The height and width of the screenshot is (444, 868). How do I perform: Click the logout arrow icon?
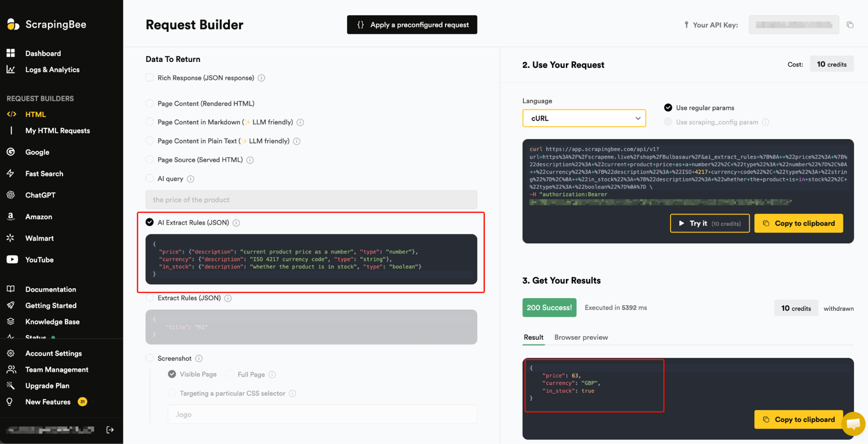point(110,430)
